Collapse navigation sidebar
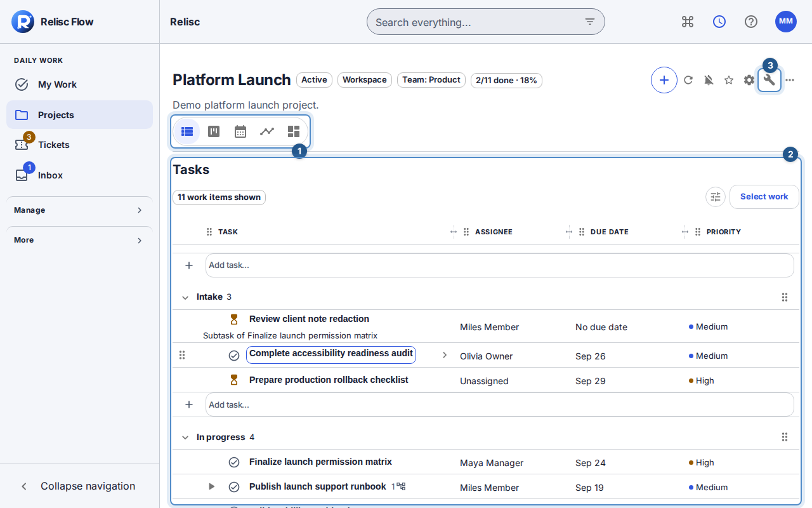The width and height of the screenshot is (812, 508). [79, 486]
